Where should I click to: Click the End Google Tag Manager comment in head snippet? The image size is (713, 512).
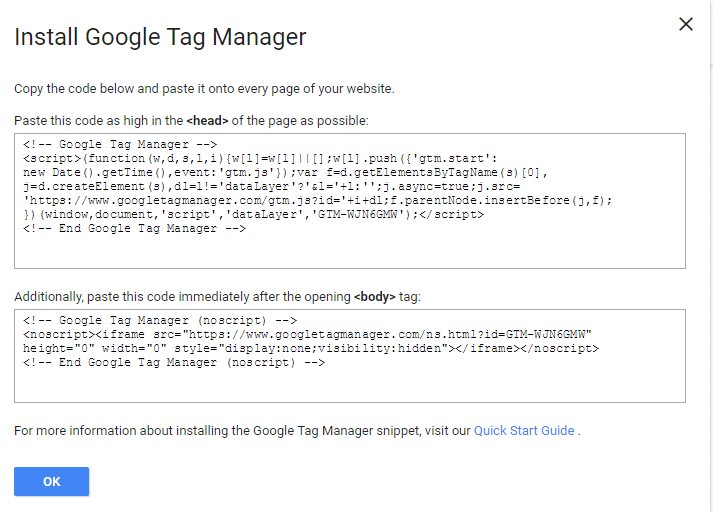pyautogui.click(x=135, y=229)
